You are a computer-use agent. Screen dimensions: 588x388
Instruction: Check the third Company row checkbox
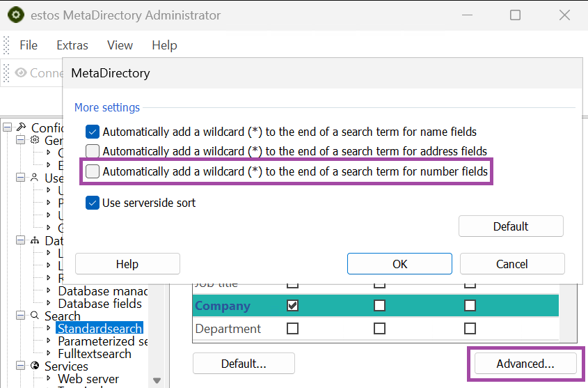[x=470, y=305]
